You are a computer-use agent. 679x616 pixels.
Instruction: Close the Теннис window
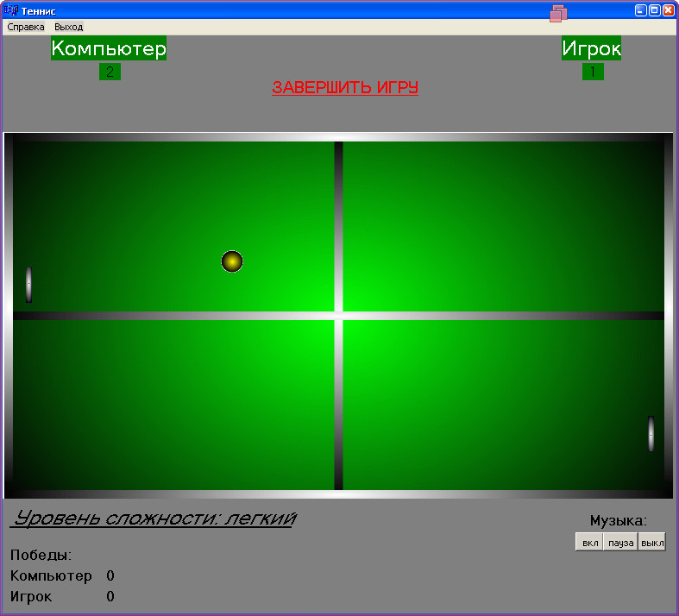(x=669, y=10)
